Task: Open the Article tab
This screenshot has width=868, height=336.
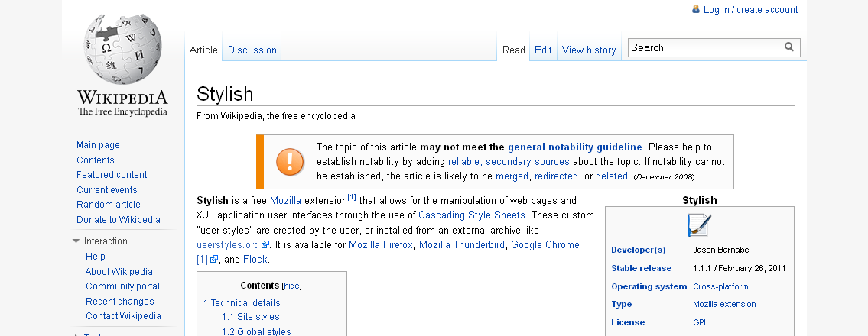Action: coord(203,50)
